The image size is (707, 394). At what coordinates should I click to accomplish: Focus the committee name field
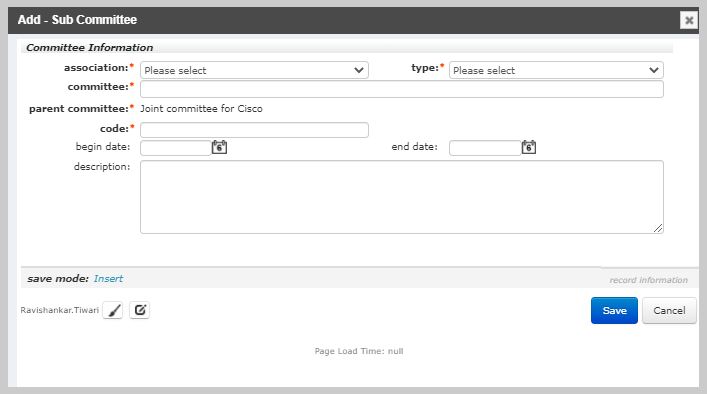click(402, 89)
